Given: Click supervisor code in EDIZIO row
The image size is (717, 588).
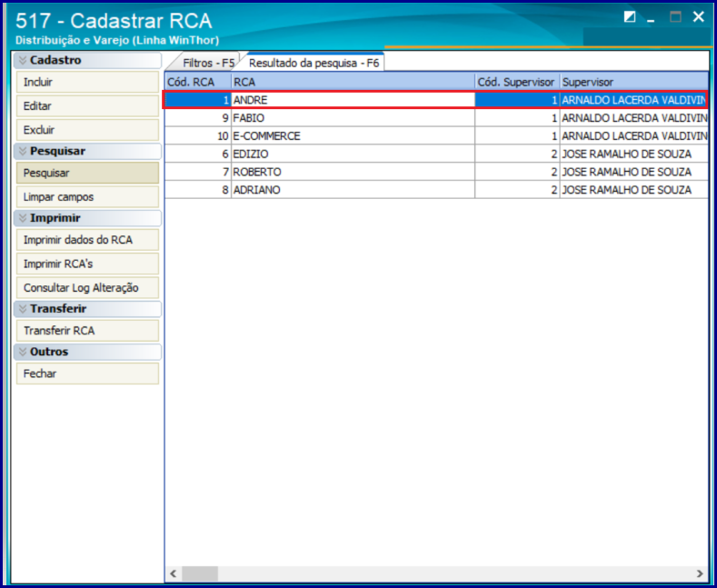Looking at the screenshot, I should point(517,154).
